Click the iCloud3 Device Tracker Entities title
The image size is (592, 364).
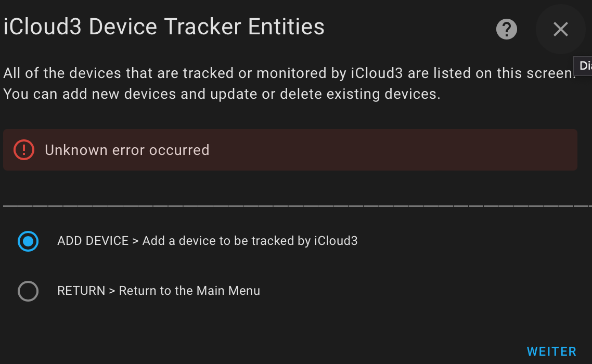(163, 26)
